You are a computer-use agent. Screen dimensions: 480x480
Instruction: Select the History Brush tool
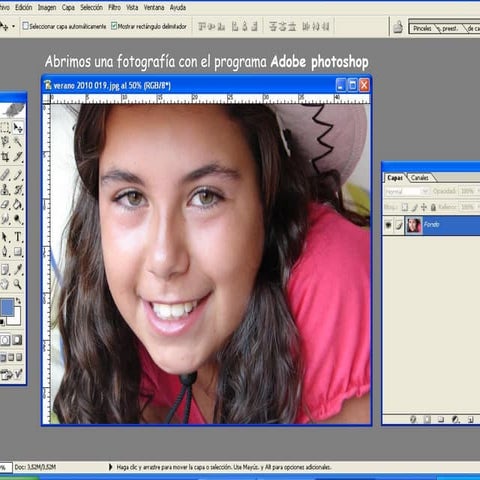point(18,190)
